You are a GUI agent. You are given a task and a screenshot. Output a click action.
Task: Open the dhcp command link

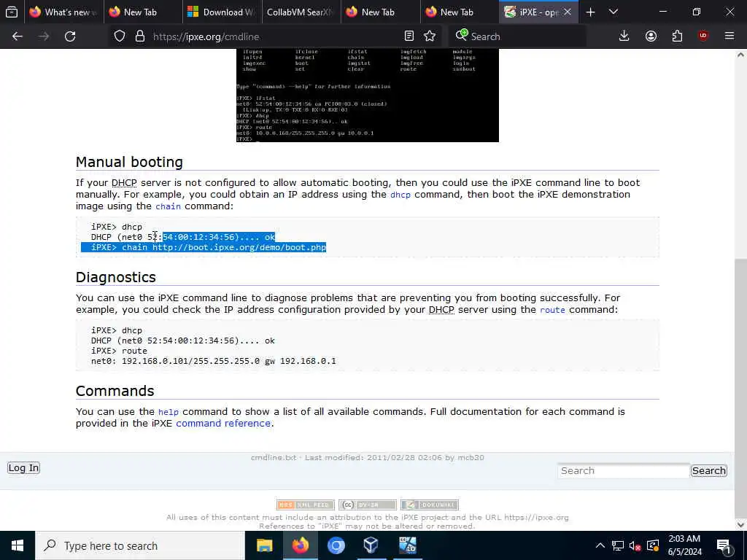tap(400, 195)
